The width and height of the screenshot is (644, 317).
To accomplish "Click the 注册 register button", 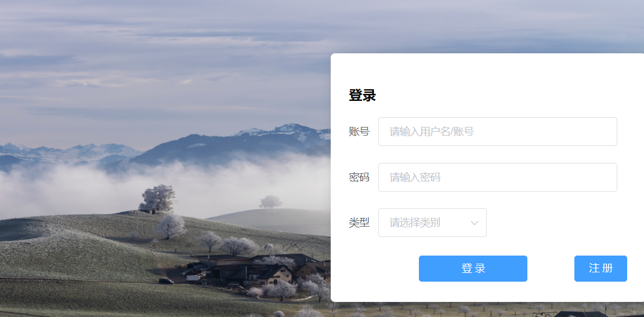I will click(x=600, y=268).
